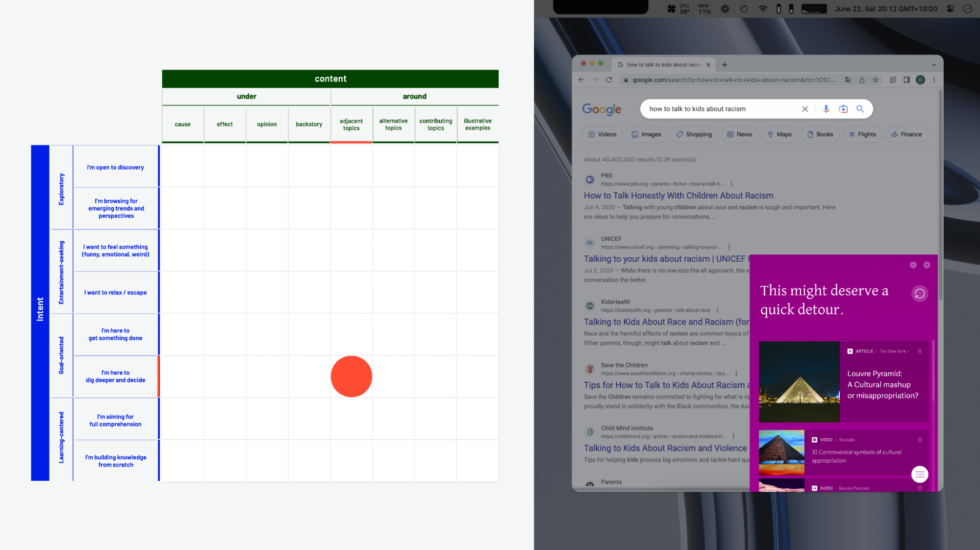
Task: Go forward in the Chrome browser
Action: (595, 80)
